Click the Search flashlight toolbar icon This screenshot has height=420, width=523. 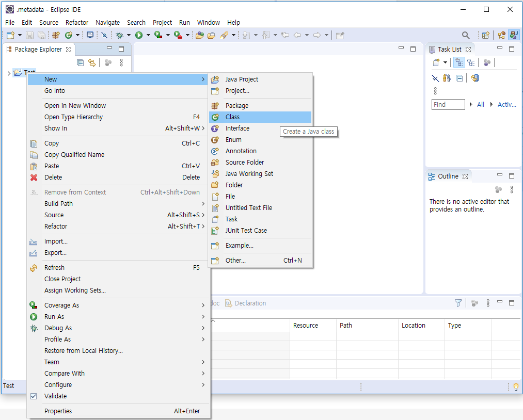coord(224,35)
